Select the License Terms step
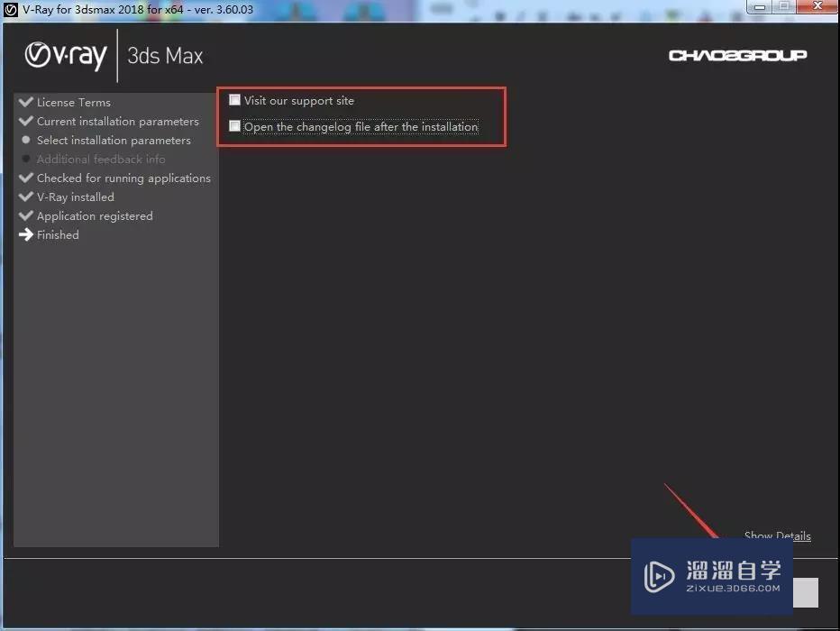Screen dimensions: 840x631 coord(65,102)
